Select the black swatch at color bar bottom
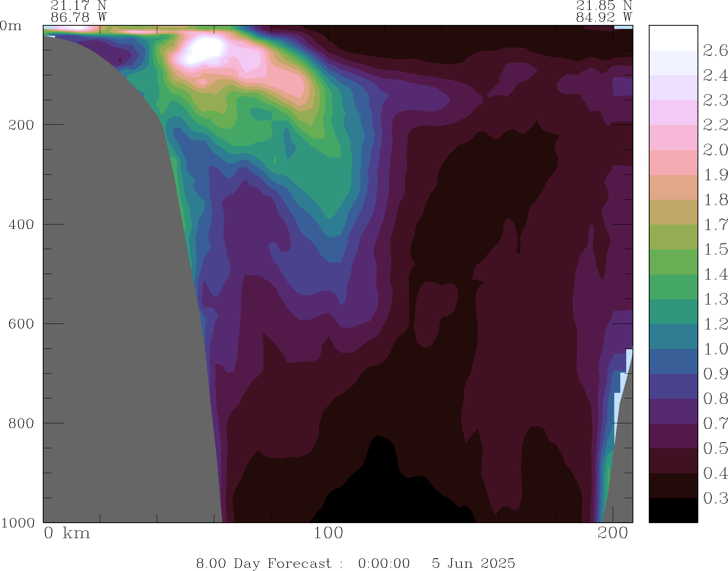The height and width of the screenshot is (571, 728). 673,510
